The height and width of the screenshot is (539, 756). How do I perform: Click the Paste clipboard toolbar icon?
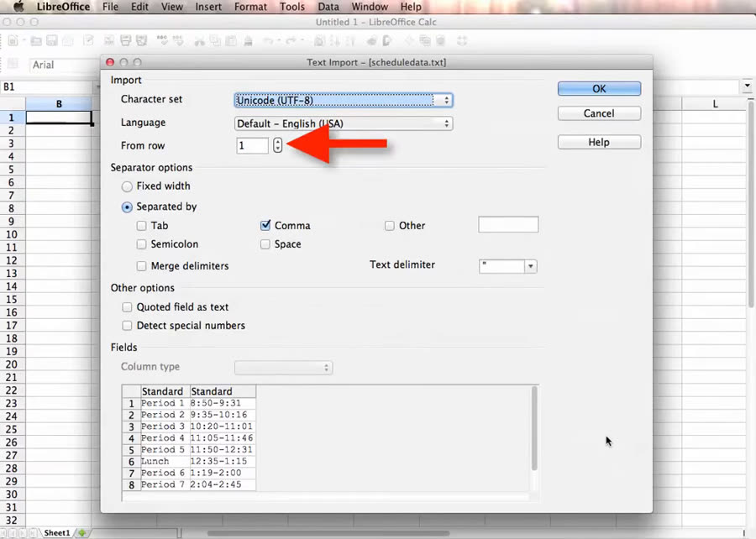[x=232, y=41]
